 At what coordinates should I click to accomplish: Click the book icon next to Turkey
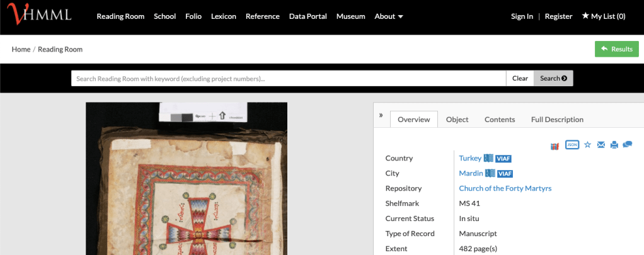click(488, 158)
